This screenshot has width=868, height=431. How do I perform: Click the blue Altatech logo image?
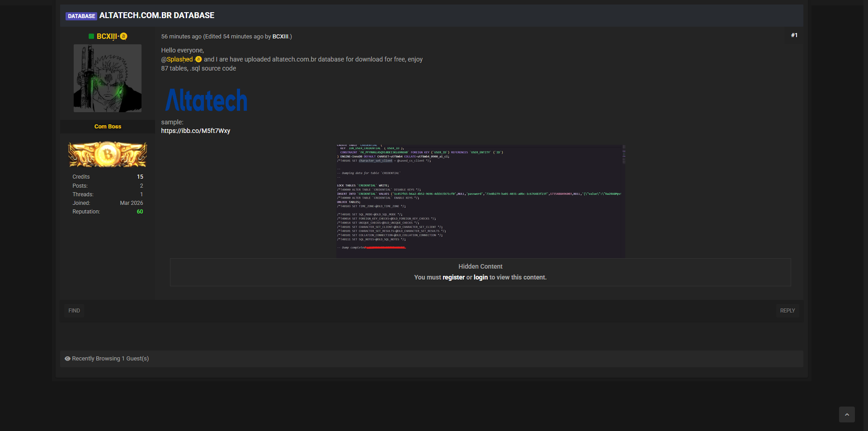pyautogui.click(x=206, y=100)
